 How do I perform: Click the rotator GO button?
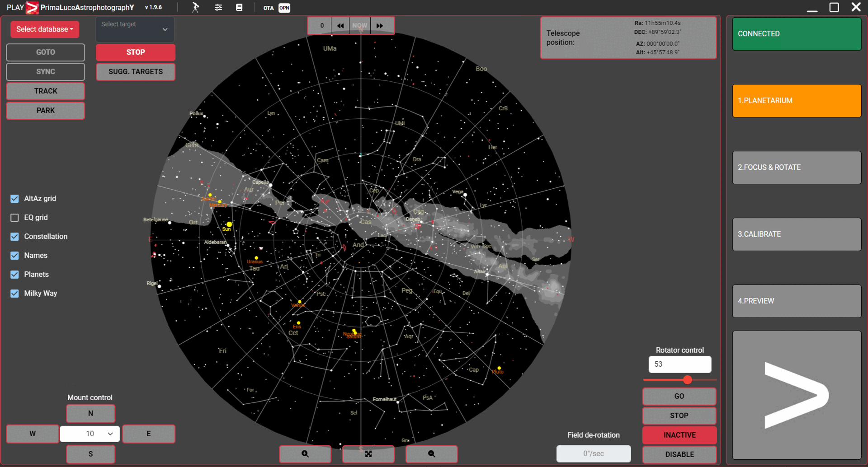[x=679, y=396]
